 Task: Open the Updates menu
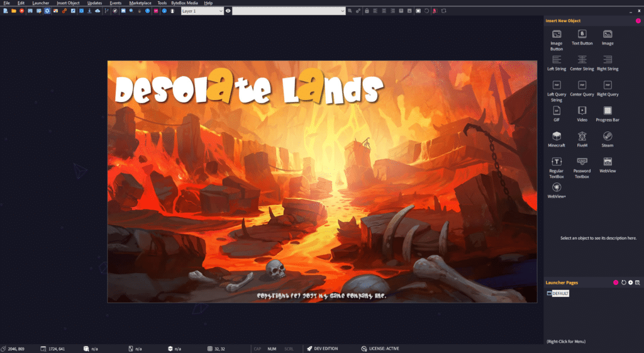point(94,3)
